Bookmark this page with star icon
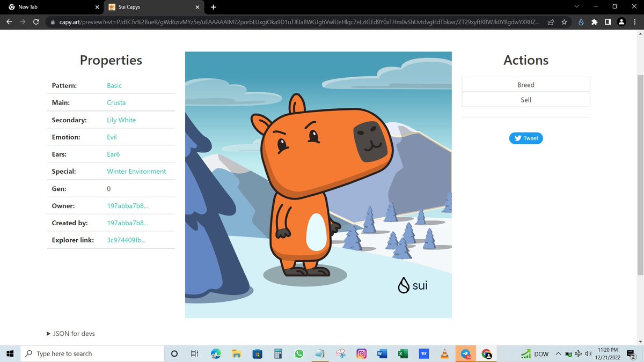The image size is (644, 362). click(x=565, y=22)
